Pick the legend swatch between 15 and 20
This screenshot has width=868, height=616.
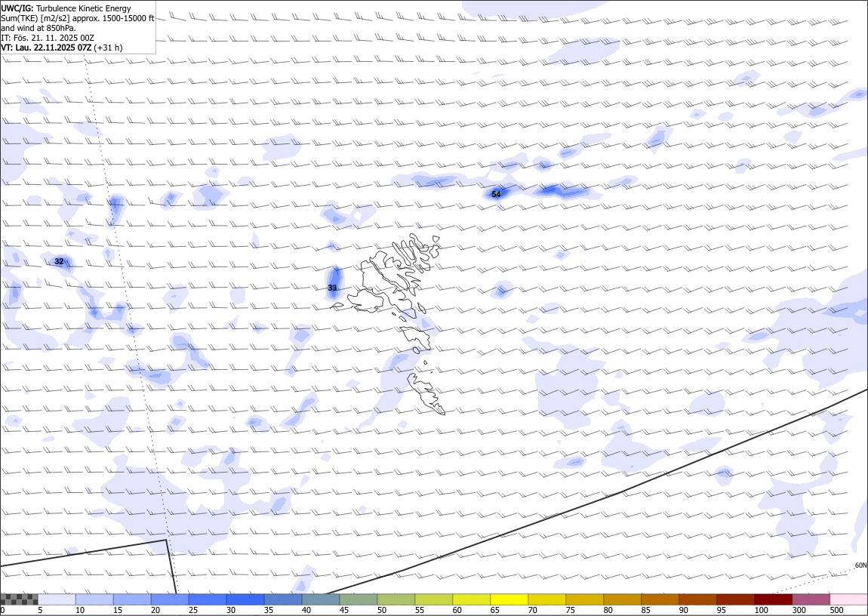[132, 599]
